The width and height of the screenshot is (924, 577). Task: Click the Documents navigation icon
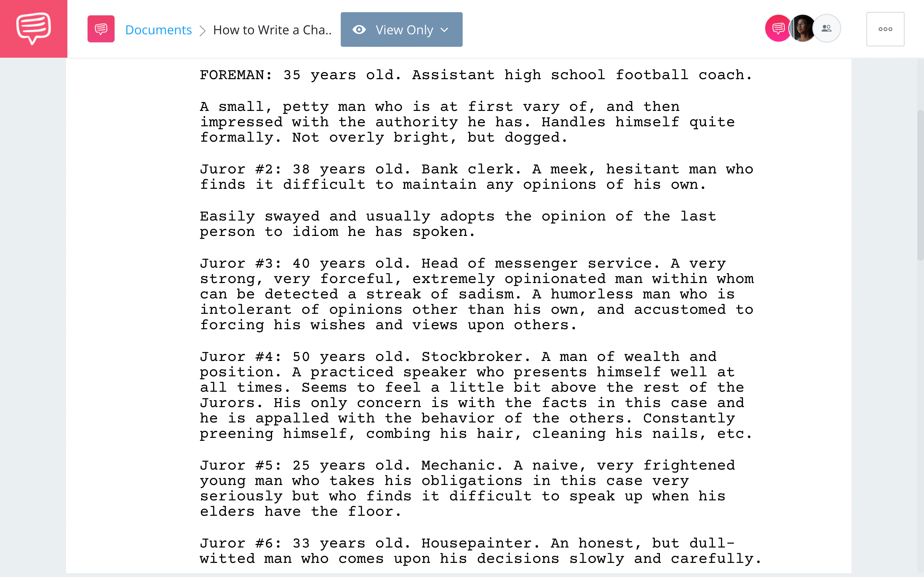pyautogui.click(x=101, y=29)
